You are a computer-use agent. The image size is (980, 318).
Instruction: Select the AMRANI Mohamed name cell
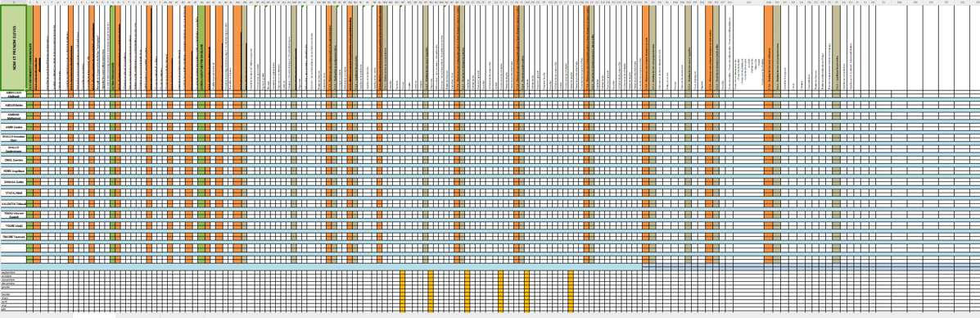13,116
